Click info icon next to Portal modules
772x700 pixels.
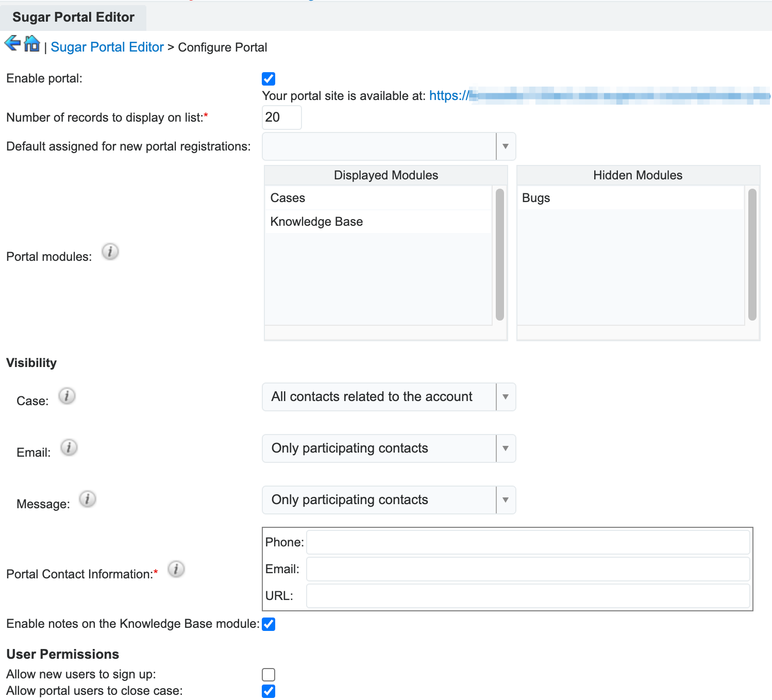(110, 252)
